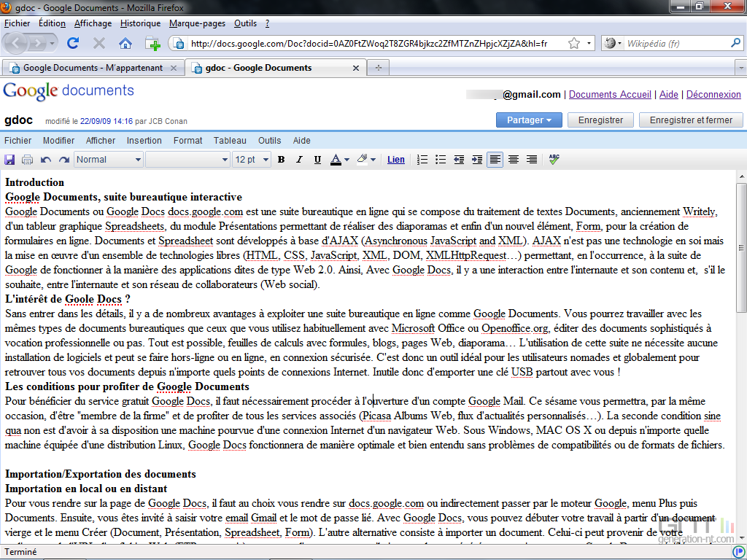Viewport: 747px width, 560px height.
Task: Open the document Fichier menu
Action: (18, 141)
